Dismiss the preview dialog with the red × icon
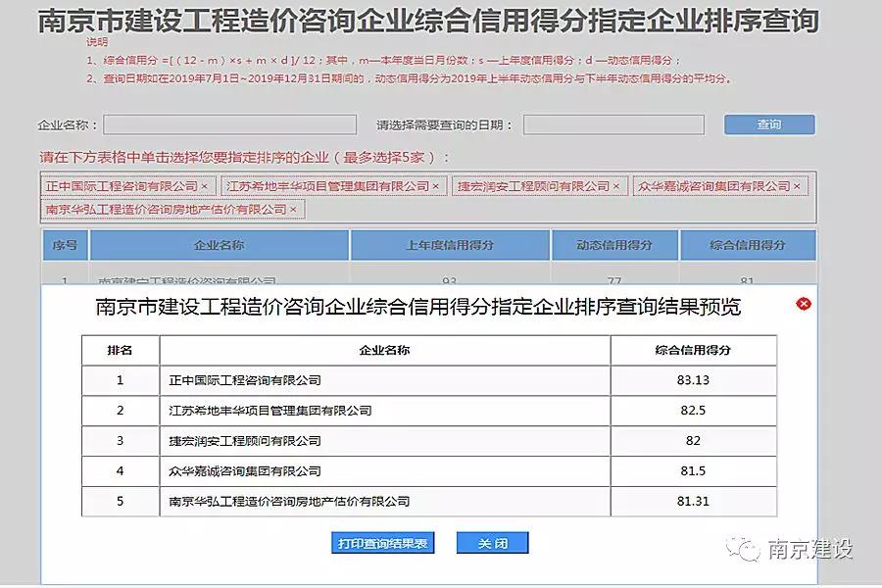Image resolution: width=882 pixels, height=588 pixels. click(804, 304)
